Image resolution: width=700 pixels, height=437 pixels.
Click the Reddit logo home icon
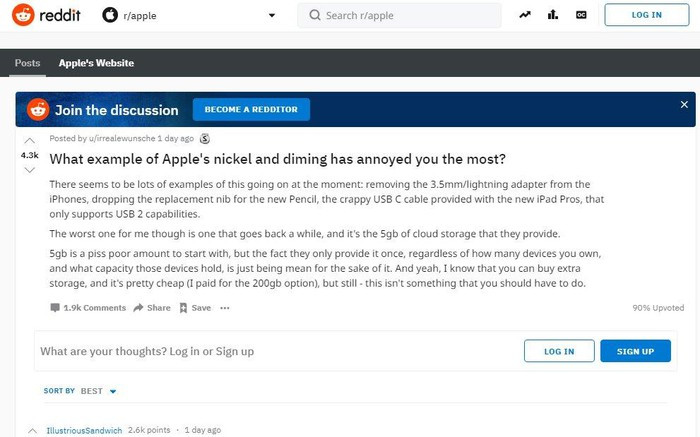click(23, 15)
